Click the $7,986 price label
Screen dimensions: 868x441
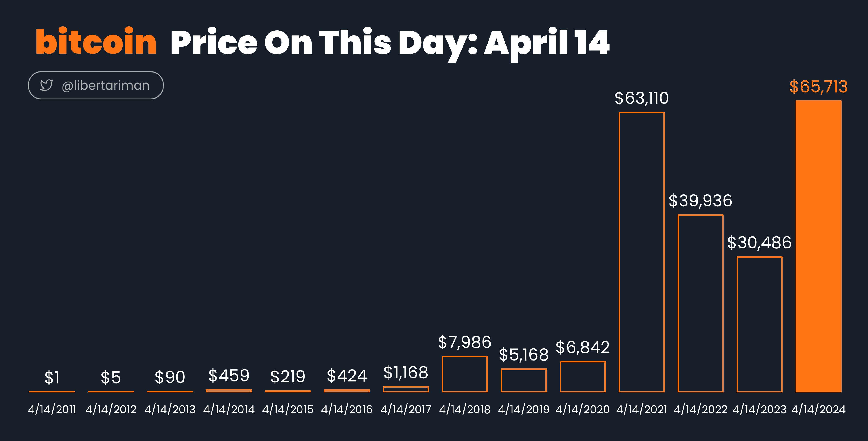[465, 342]
